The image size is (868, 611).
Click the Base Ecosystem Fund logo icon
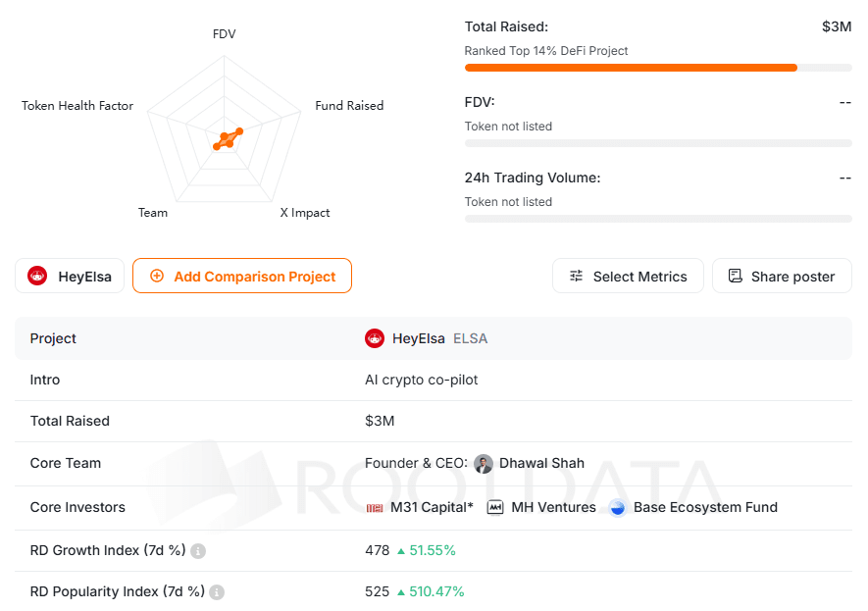(617, 508)
